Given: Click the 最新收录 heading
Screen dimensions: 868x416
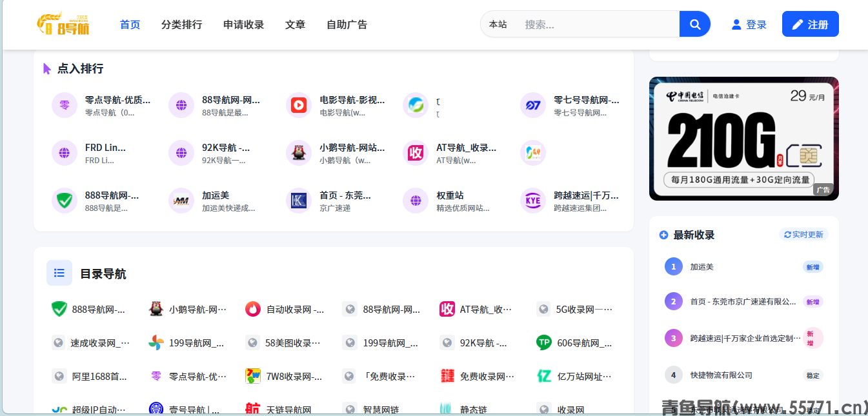Looking at the screenshot, I should [x=694, y=235].
